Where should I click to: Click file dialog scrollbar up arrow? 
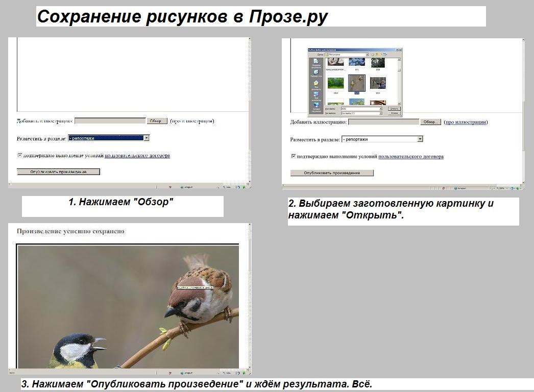click(x=399, y=59)
